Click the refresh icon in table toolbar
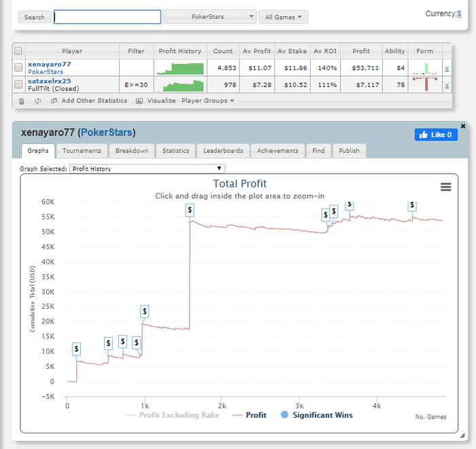 click(x=37, y=101)
